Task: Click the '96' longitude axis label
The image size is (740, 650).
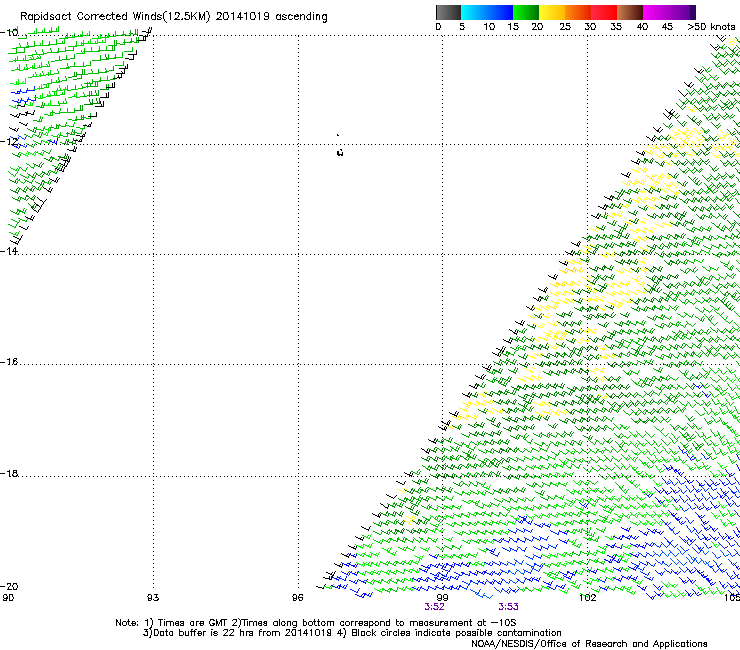Action: coord(297,598)
